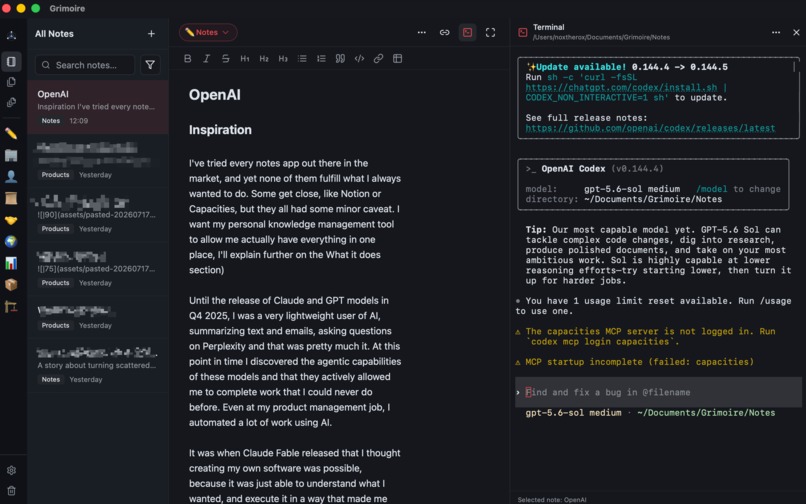Screen dimensions: 806x504
Task: Open the trash bin in sidebar
Action: (11, 491)
